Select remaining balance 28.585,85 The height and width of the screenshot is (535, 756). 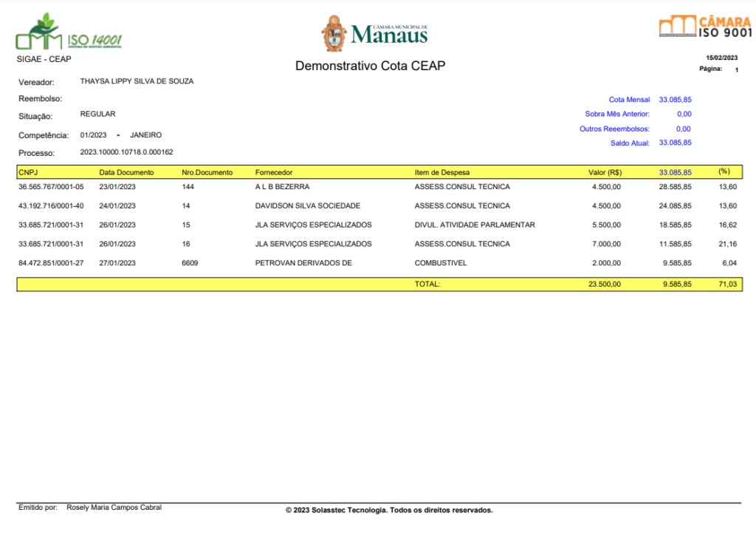pyautogui.click(x=675, y=187)
